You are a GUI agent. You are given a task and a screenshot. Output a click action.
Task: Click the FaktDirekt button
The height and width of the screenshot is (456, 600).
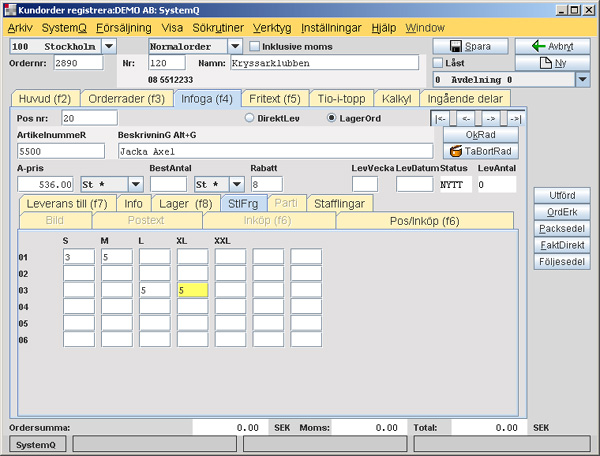[x=562, y=245]
